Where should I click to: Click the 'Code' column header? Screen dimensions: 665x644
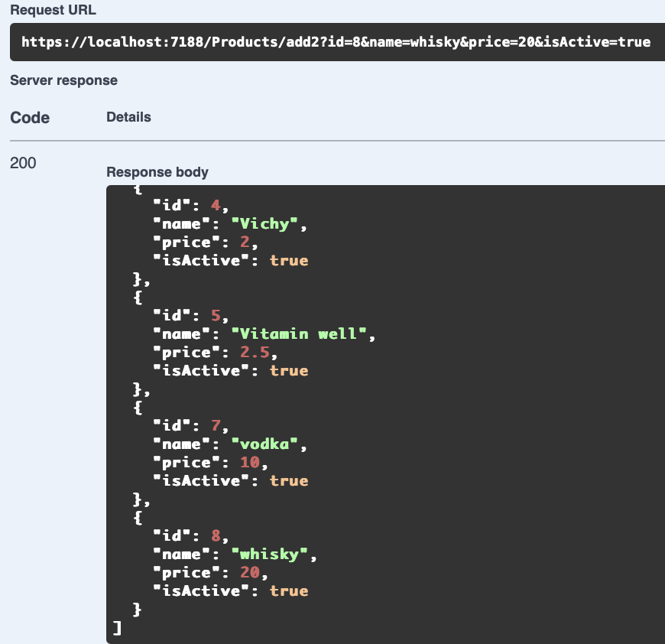click(30, 118)
